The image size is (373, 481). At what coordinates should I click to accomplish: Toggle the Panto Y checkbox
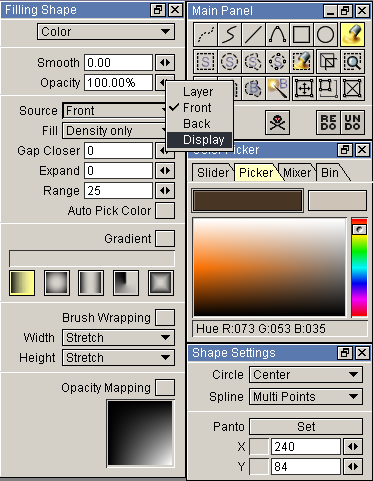[x=259, y=467]
